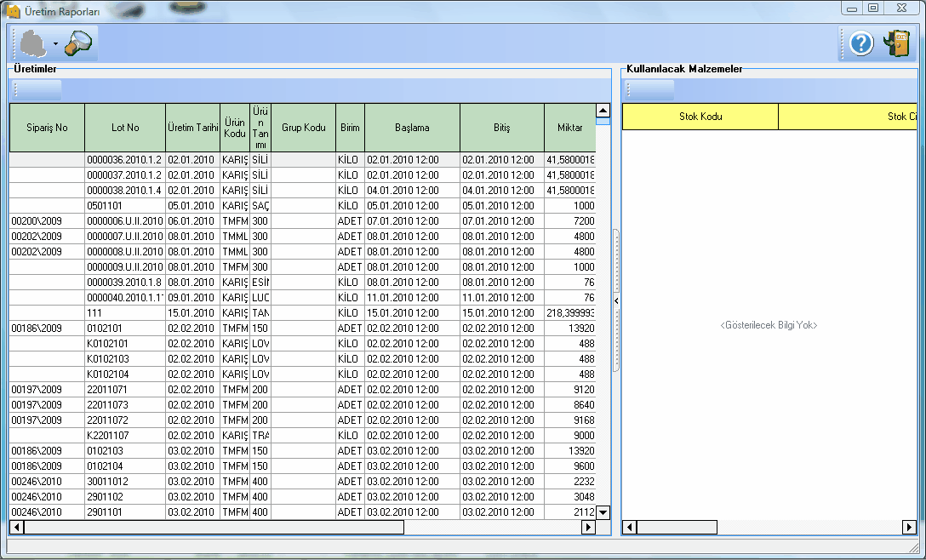Select the row with Lot No 2901102
Viewport: 926px width, 560px height.
click(302, 497)
